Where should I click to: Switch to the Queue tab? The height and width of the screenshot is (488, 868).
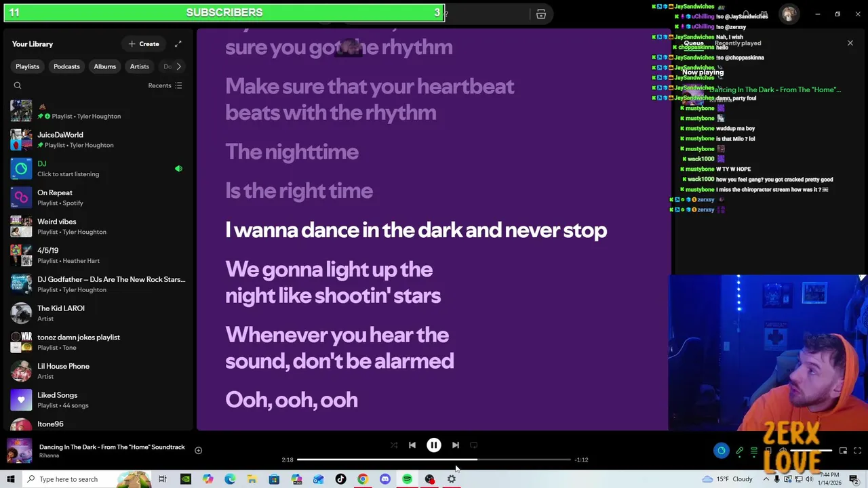click(x=693, y=43)
